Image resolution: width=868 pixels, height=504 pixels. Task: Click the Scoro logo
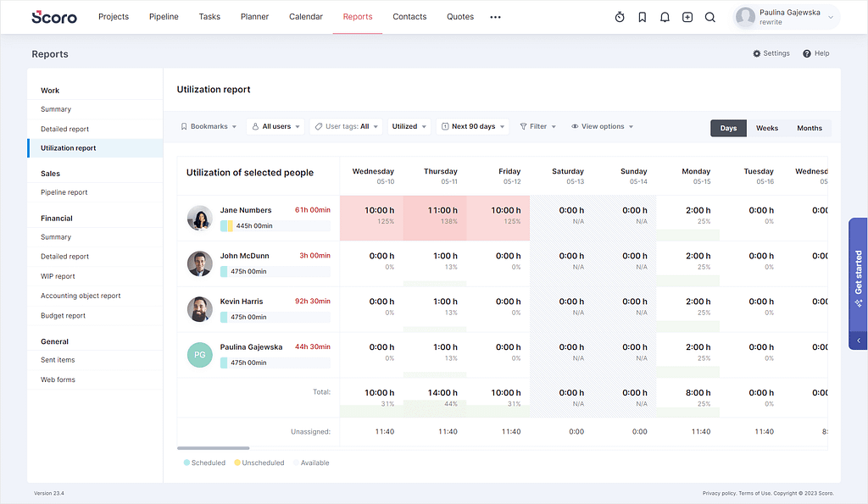(54, 17)
